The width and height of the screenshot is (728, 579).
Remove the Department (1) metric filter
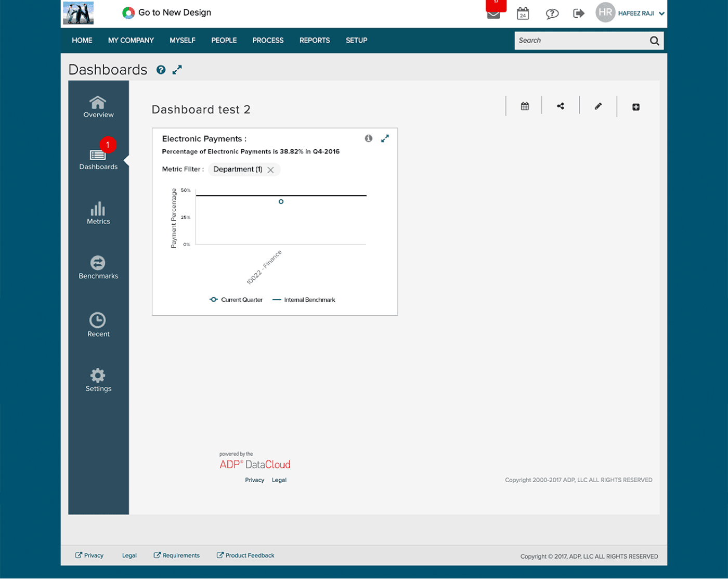coord(270,170)
